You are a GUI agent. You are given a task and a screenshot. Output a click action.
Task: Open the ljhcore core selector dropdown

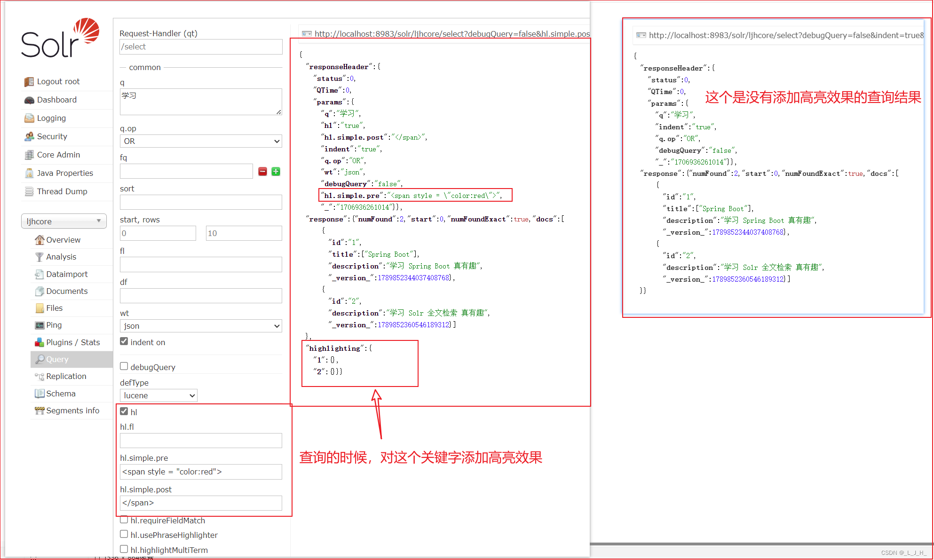pos(64,221)
